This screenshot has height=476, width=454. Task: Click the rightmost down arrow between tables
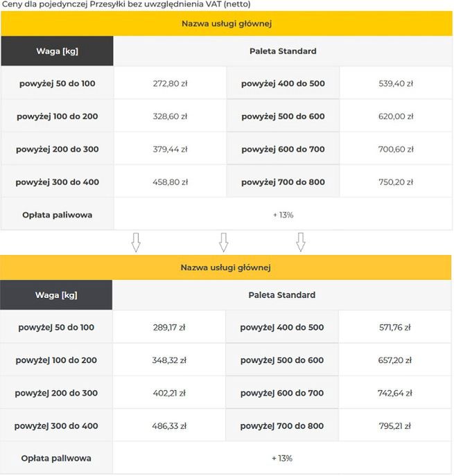(300, 242)
